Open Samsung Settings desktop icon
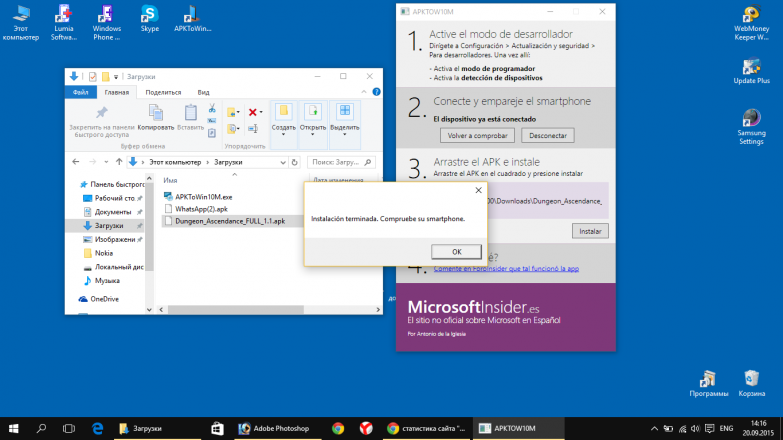This screenshot has height=440, width=783. click(x=751, y=127)
